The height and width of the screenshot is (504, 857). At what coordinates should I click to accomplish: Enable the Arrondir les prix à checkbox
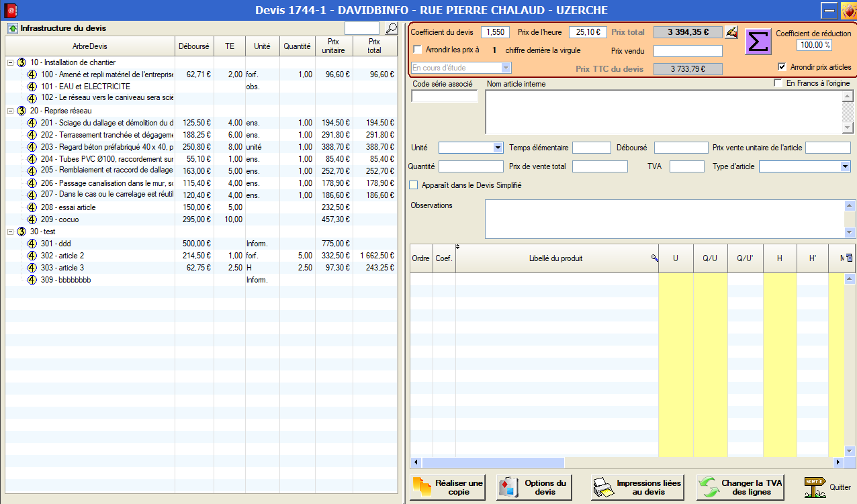click(418, 50)
